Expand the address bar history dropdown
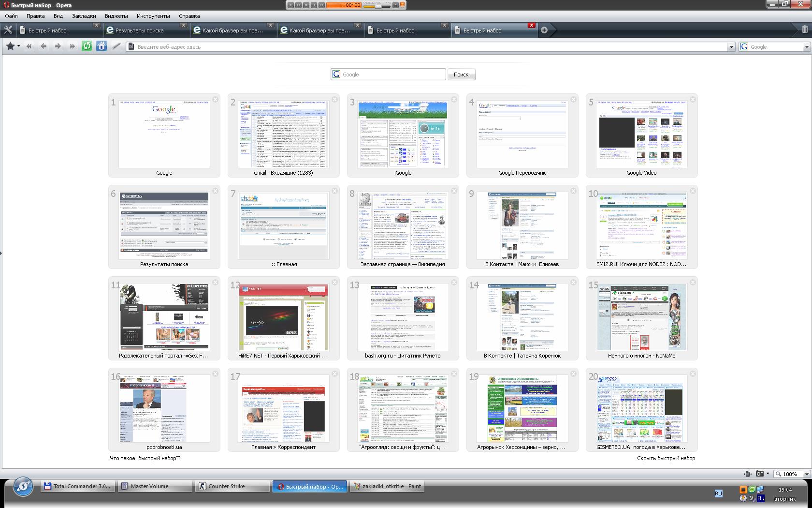This screenshot has height=508, width=812. click(731, 47)
